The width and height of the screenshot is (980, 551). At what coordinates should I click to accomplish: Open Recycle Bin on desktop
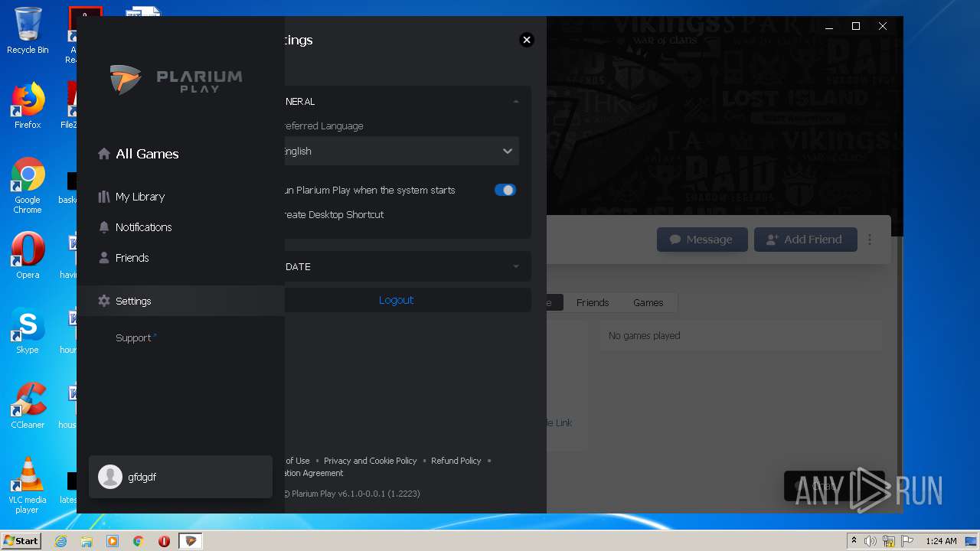tap(28, 31)
